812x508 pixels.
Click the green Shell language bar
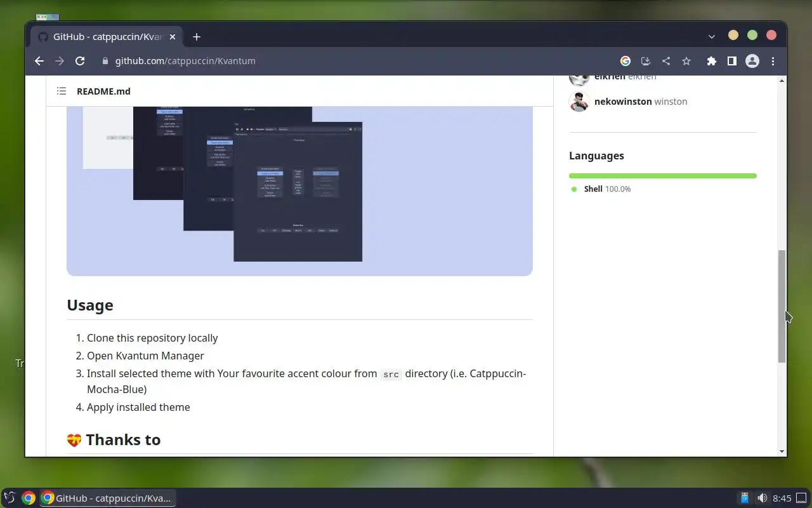click(663, 176)
